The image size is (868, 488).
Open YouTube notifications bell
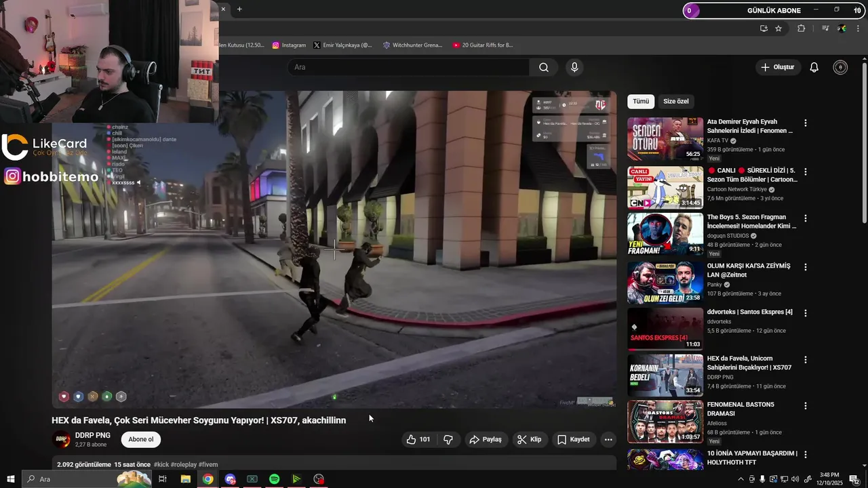point(814,67)
